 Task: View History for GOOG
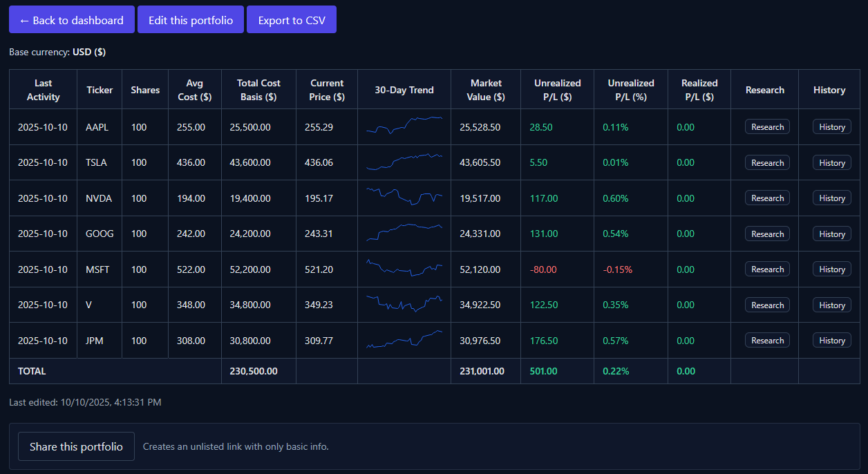[x=831, y=234]
